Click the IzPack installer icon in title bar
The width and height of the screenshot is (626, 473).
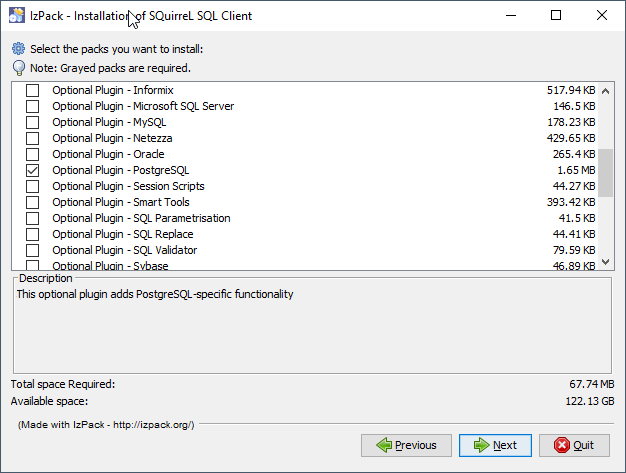point(17,15)
